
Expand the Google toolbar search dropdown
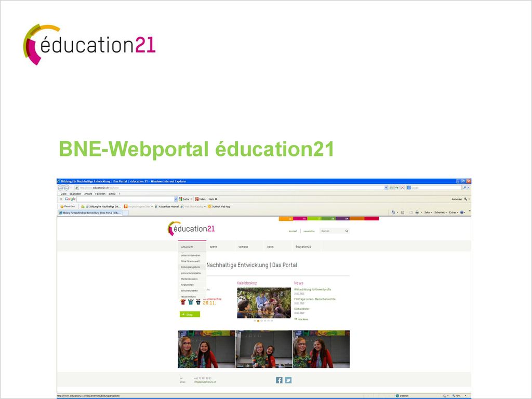176,199
